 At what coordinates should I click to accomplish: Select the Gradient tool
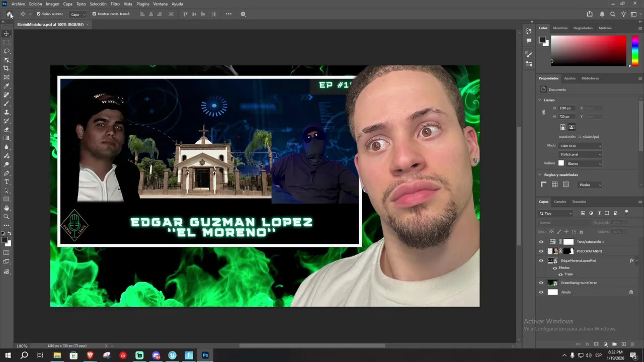(x=7, y=138)
